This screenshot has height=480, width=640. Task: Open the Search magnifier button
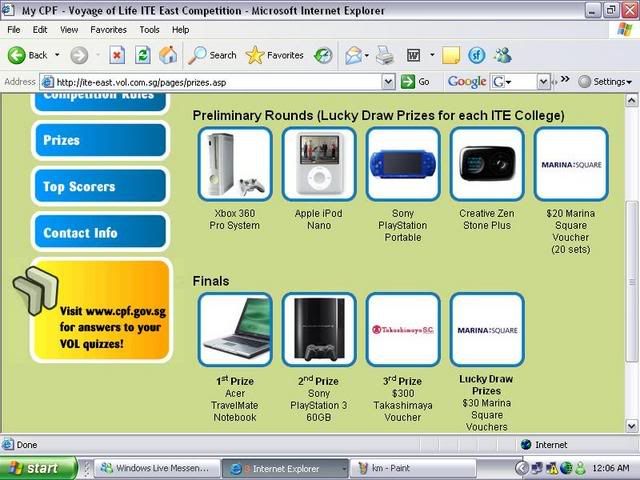pyautogui.click(x=212, y=55)
